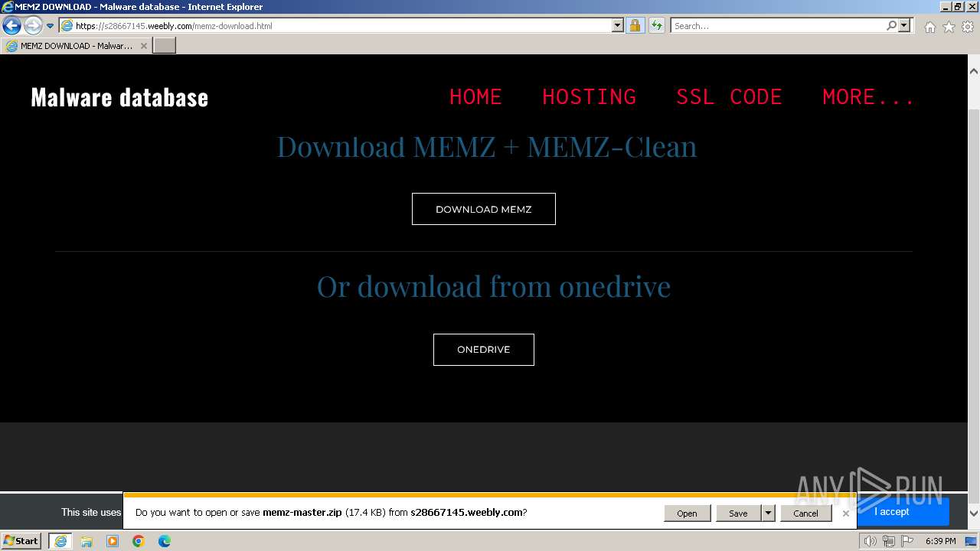980x551 pixels.
Task: Click the browser Back arrow button
Action: (x=11, y=25)
